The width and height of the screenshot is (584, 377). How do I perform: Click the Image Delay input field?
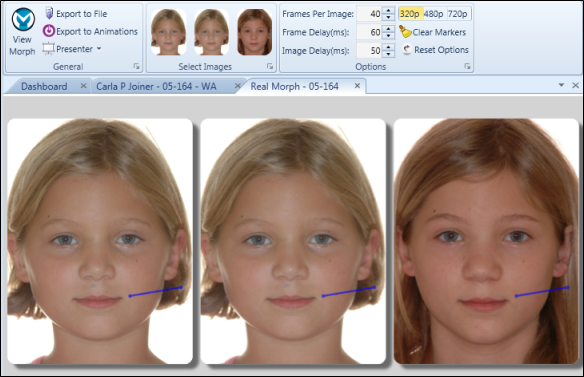tap(369, 50)
